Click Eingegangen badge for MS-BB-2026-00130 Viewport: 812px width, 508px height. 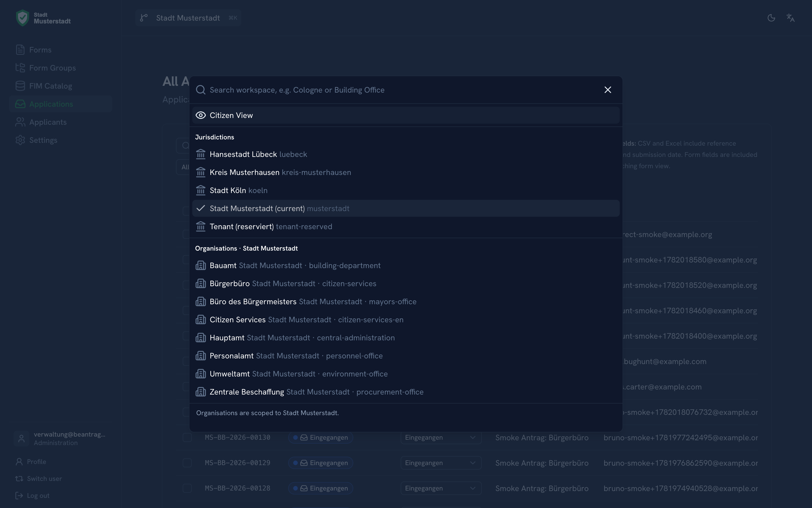point(321,437)
